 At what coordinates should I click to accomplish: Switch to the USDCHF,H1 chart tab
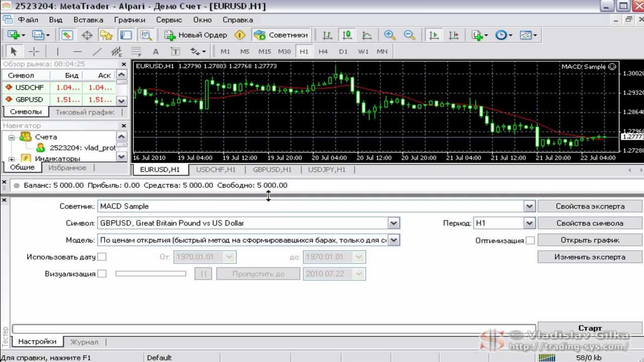point(215,170)
